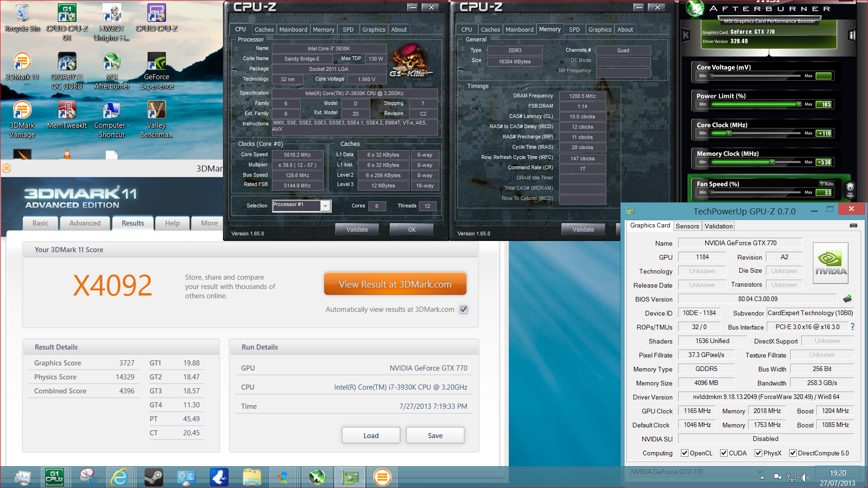Toggle Afterburner fan speed Auto button
Viewport: 868px width, 488px height.
tap(826, 184)
